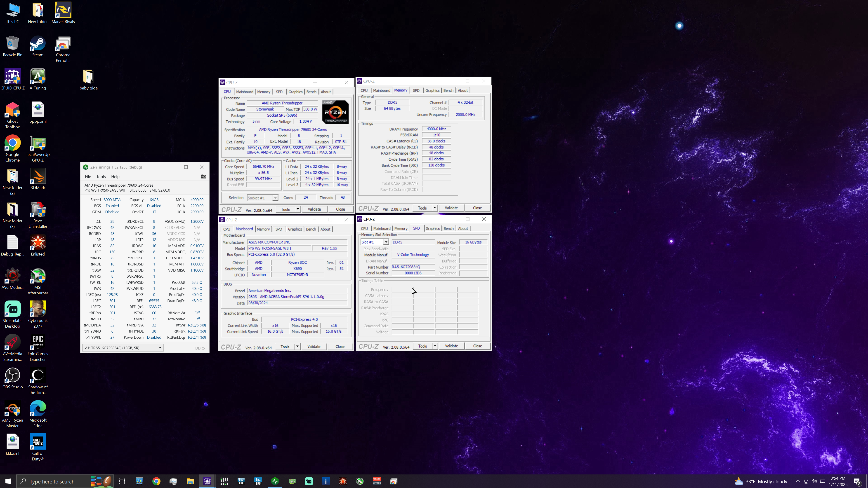Open the ZenTimings Help menu
This screenshot has height=488, width=868.
[115, 176]
